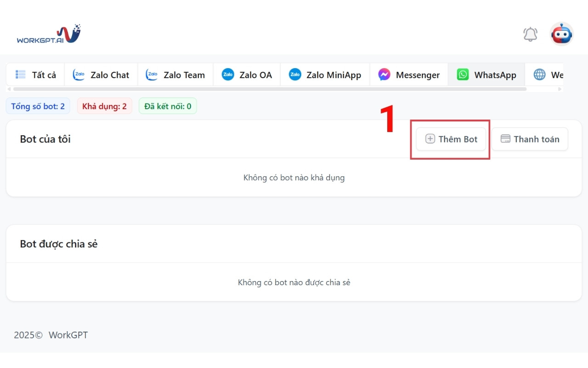Click the WhatsApp green icon
The height and width of the screenshot is (368, 588).
pos(463,75)
